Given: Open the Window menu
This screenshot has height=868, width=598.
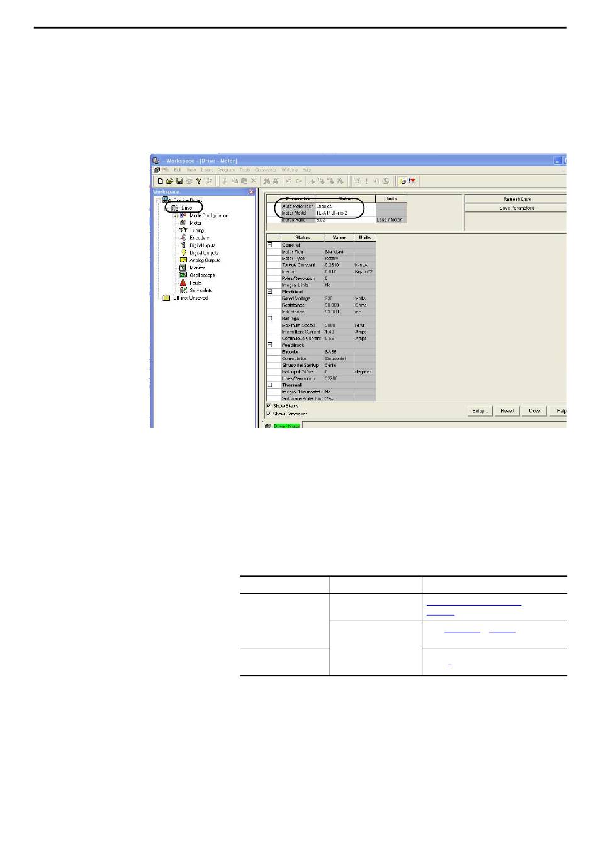Looking at the screenshot, I should pos(290,170).
